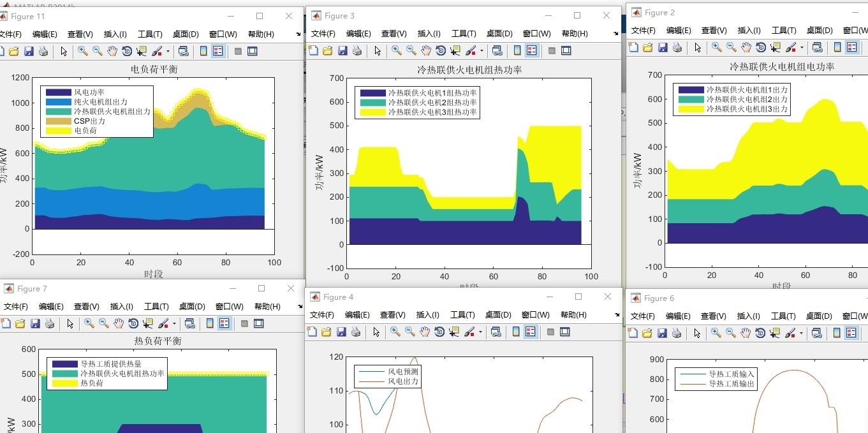The height and width of the screenshot is (433, 868).
Task: Select Edit Plot pointer in Figure 6
Action: pos(698,332)
